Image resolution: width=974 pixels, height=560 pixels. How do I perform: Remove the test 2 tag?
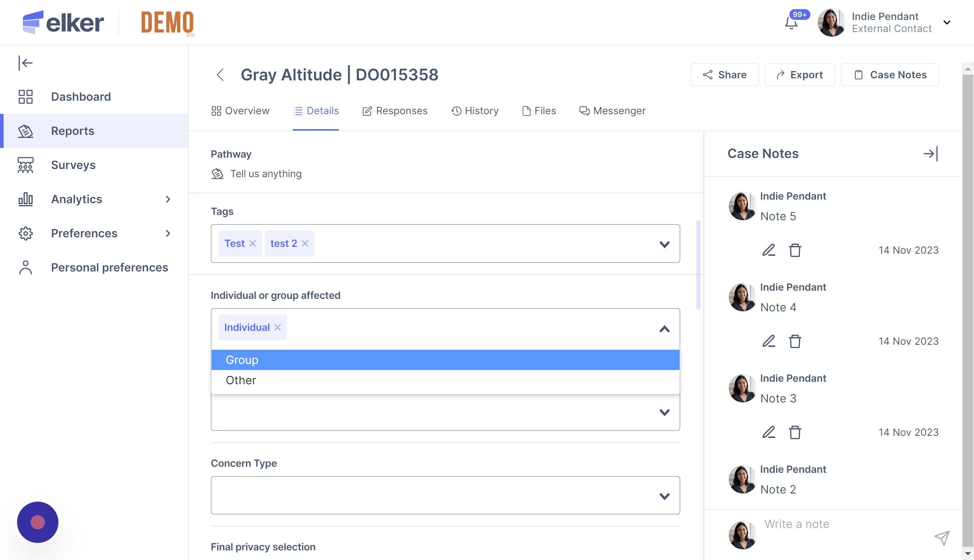click(305, 243)
